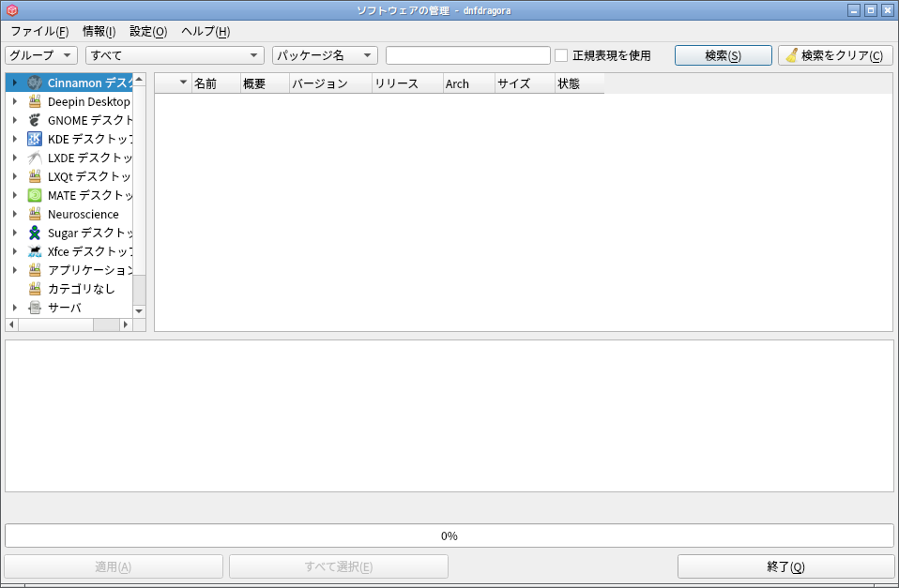Sort packages by リリース column header
This screenshot has height=588, width=899.
(407, 83)
